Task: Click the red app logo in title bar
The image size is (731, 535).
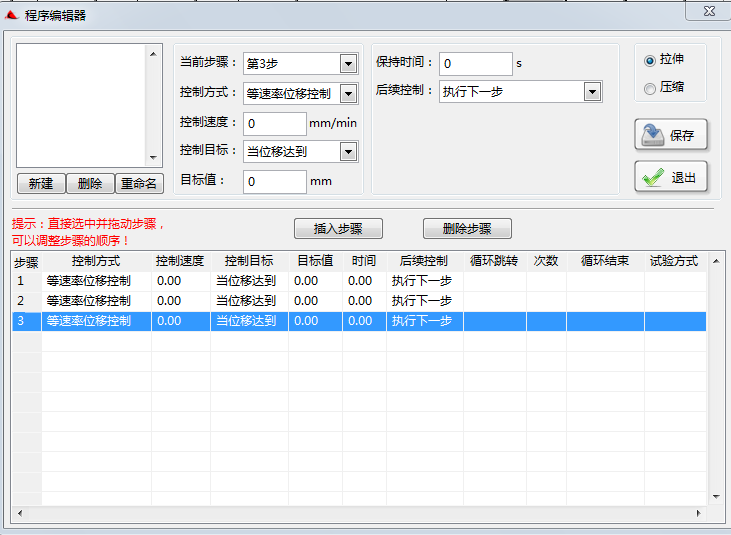Action: (12, 15)
